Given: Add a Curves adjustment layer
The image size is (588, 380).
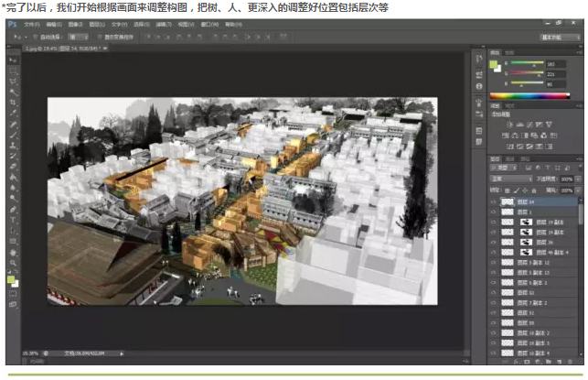Looking at the screenshot, I should point(529,125).
